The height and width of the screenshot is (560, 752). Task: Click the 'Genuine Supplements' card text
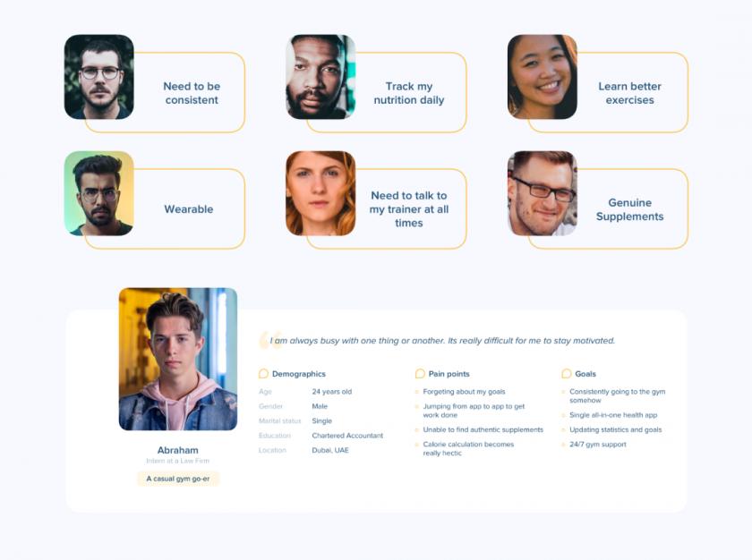(629, 209)
